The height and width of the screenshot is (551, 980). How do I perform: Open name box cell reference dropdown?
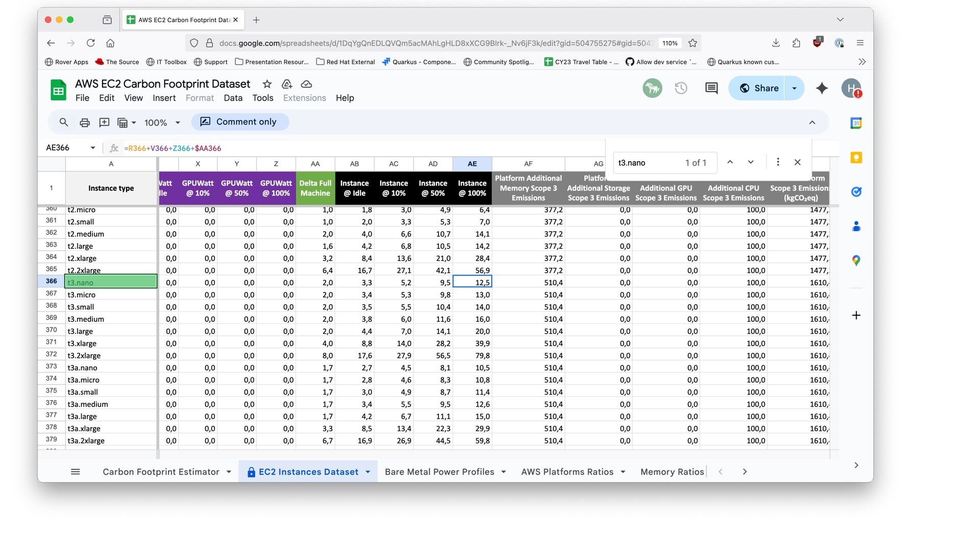tap(93, 148)
